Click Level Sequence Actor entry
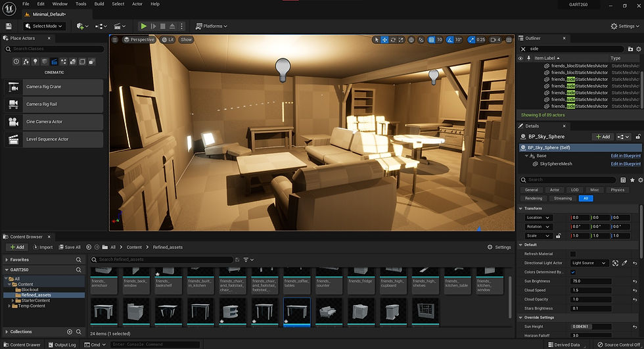 pos(53,139)
